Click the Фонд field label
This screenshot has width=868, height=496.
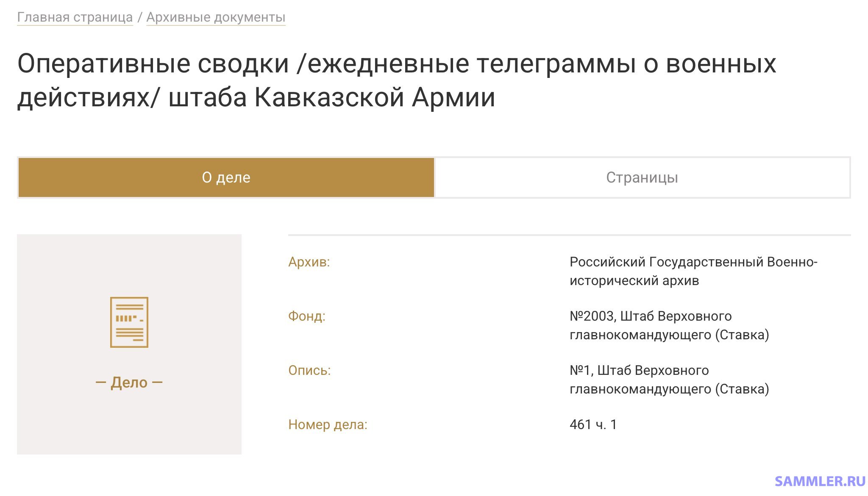tap(307, 316)
